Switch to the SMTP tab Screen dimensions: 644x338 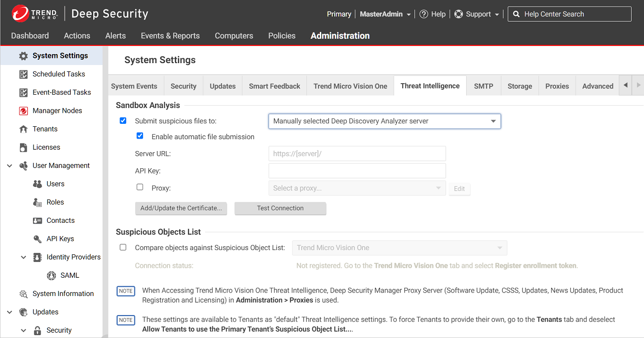click(483, 86)
